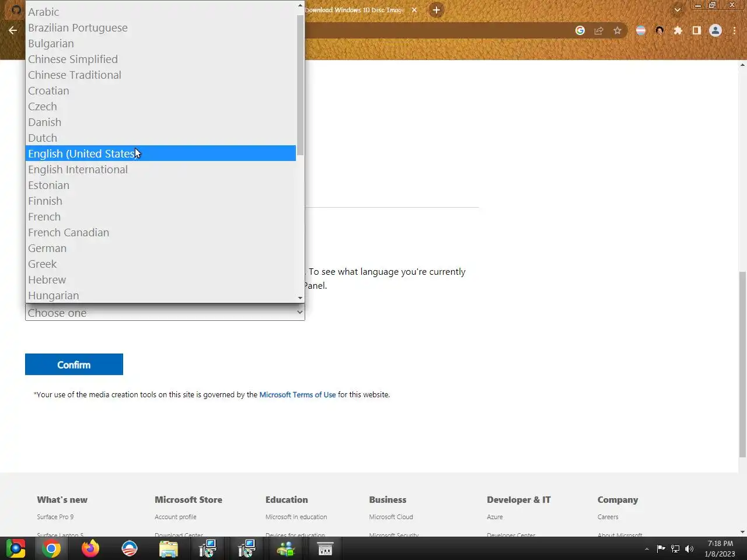Open the white window taskbar app
Viewport: 747px width, 560px height.
pos(325,548)
